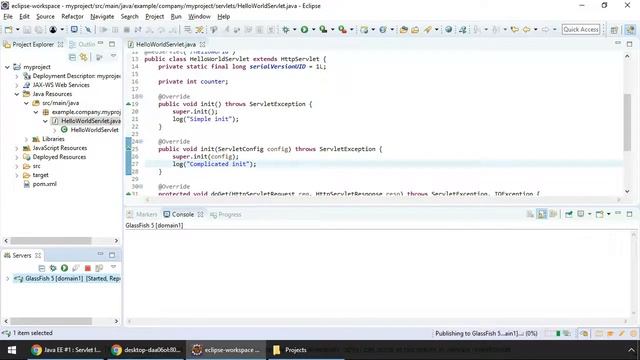Click Pin Console toolbar icon
The image size is (640, 360).
(x=569, y=214)
